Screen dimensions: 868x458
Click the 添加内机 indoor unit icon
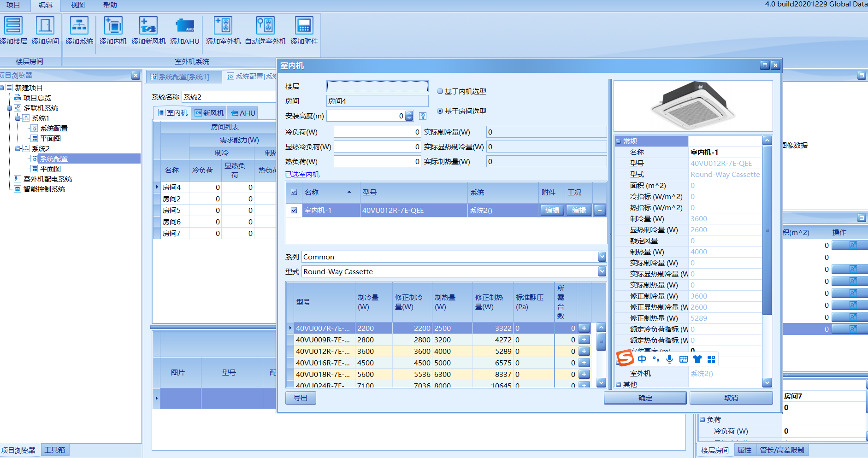pos(113,26)
